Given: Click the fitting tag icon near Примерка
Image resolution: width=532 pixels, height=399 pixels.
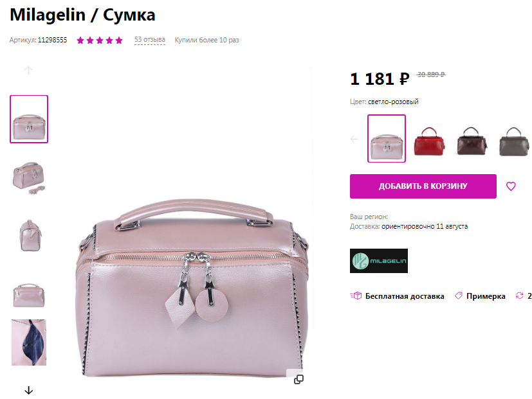Looking at the screenshot, I should coord(459,296).
